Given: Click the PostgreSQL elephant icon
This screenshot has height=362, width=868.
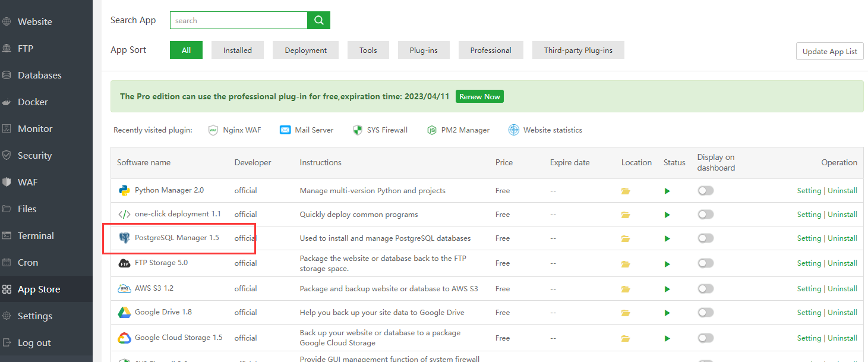Looking at the screenshot, I should [x=124, y=238].
